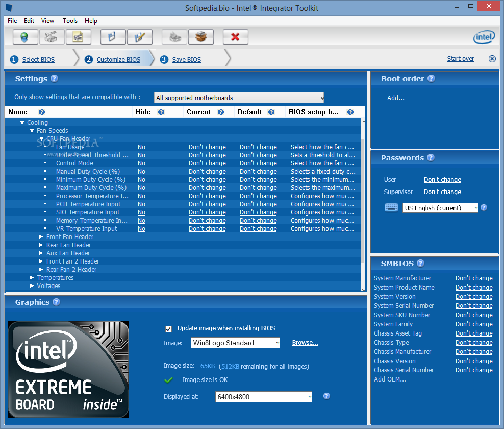Click Default Don't change for Control Mode
This screenshot has height=429, width=504.
[x=258, y=163]
